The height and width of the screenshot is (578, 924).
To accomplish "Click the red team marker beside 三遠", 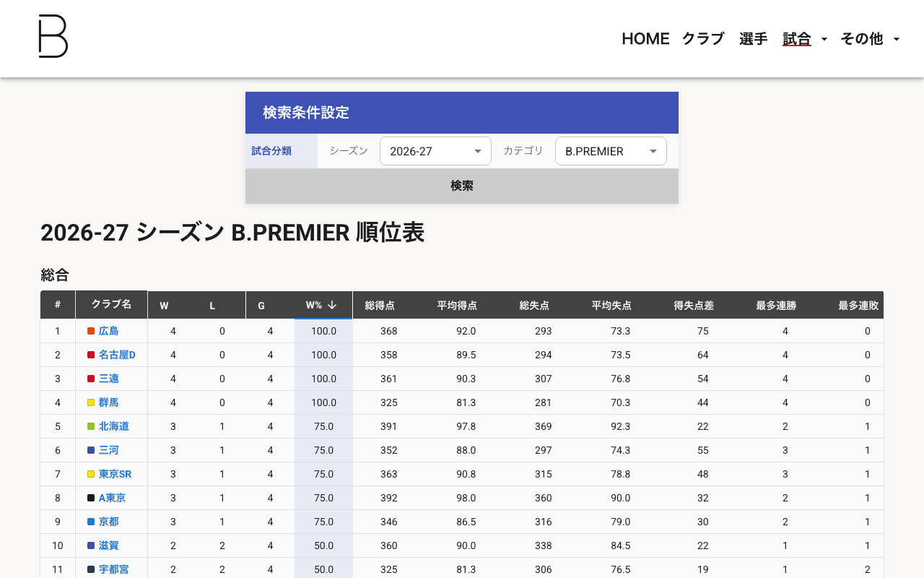I will coord(91,379).
